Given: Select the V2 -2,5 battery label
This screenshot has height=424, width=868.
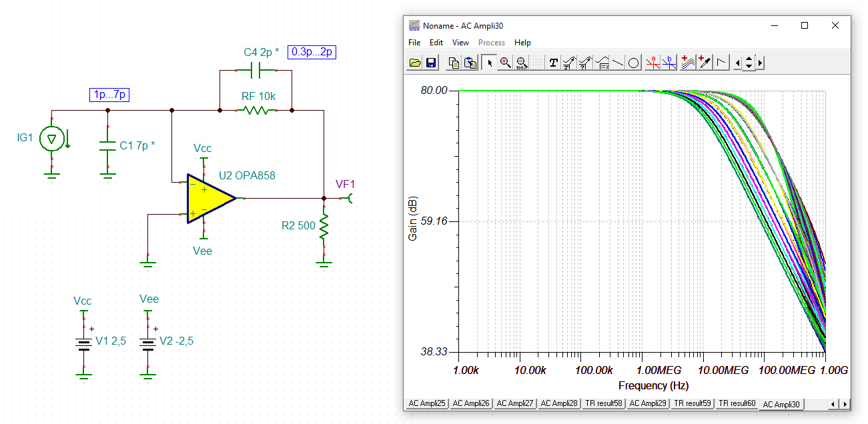Looking at the screenshot, I should (x=177, y=341).
